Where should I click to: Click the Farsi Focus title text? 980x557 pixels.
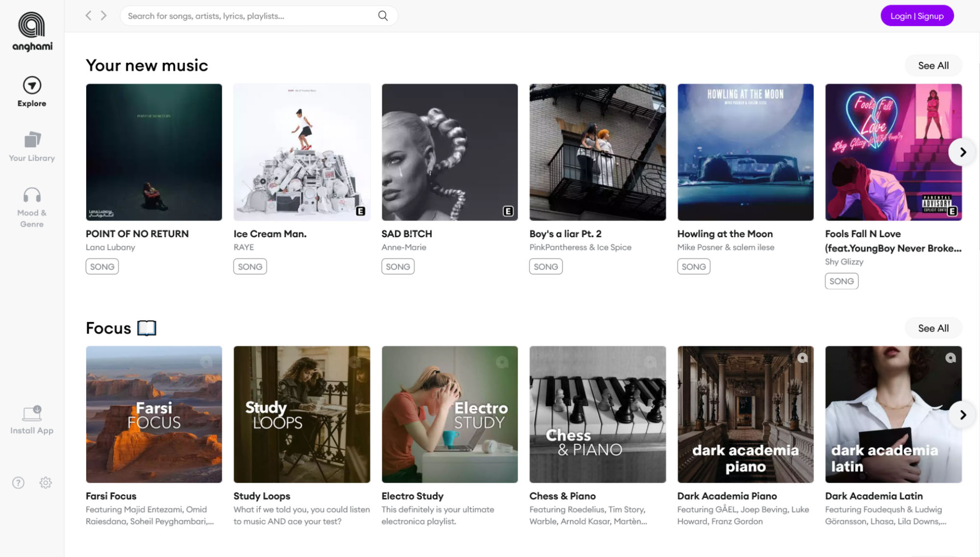[x=111, y=496]
